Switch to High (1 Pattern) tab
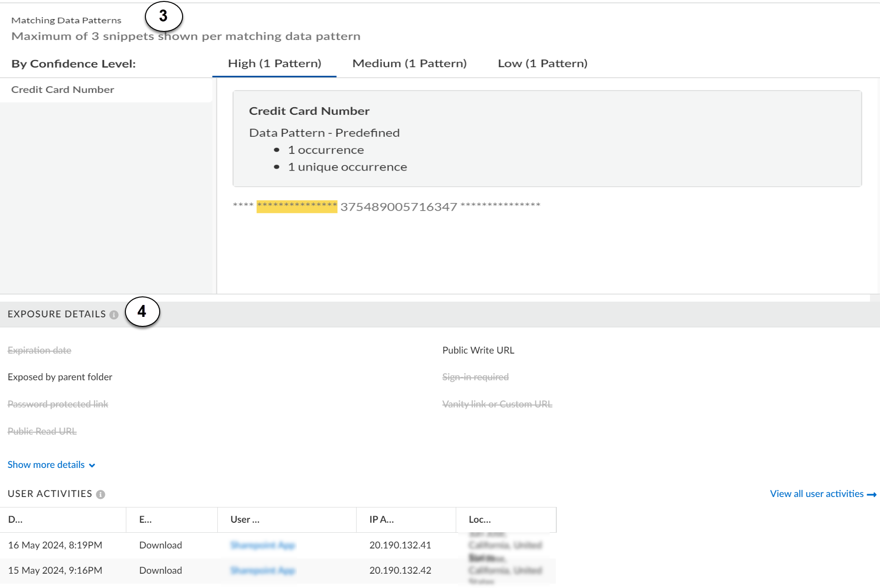The width and height of the screenshot is (880, 588). (x=274, y=63)
